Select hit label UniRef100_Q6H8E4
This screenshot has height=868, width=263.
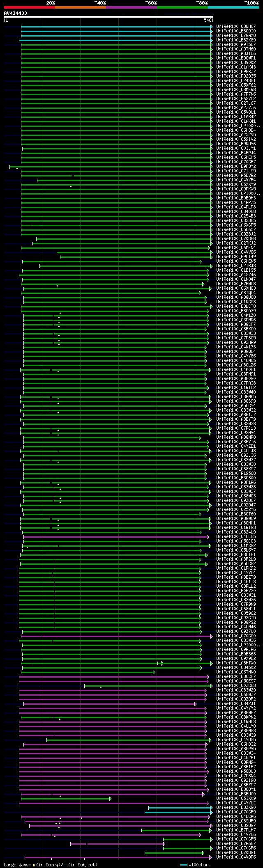[x=236, y=130]
